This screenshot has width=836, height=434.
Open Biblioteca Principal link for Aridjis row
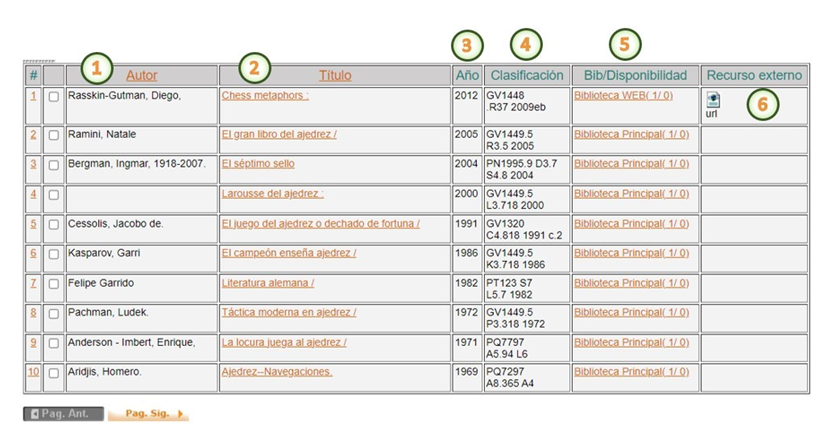[631, 372]
